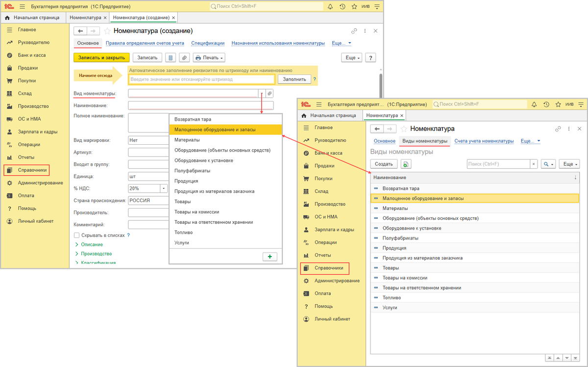Open Печать dropdown button
This screenshot has width=588, height=367.
209,57
